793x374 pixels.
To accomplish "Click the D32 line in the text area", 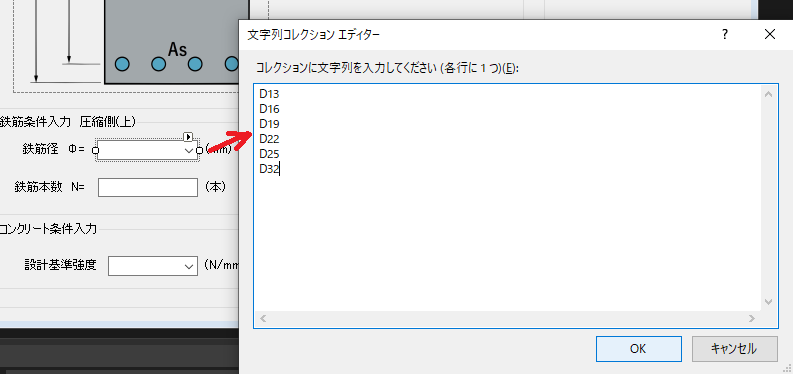I will click(269, 169).
